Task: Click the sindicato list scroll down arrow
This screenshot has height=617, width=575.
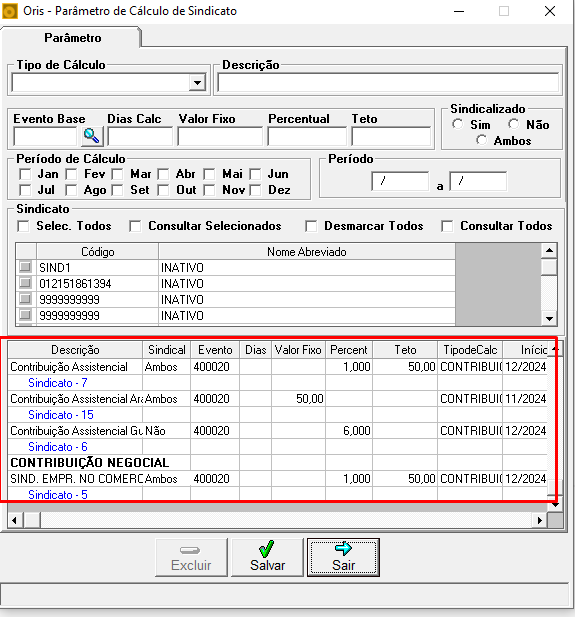Action: tap(549, 318)
